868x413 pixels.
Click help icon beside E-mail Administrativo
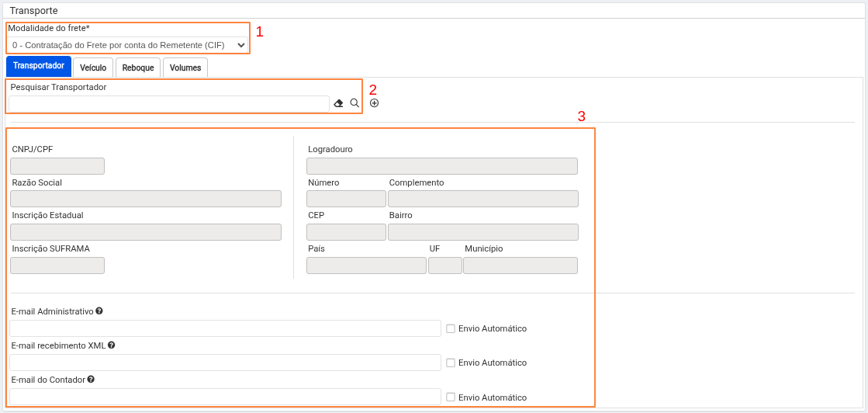pos(99,311)
